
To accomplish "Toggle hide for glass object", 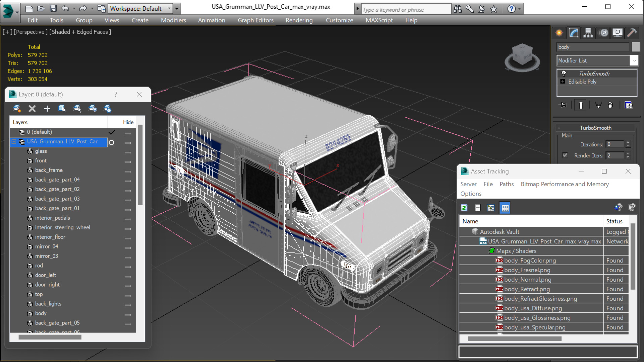I will tap(127, 152).
